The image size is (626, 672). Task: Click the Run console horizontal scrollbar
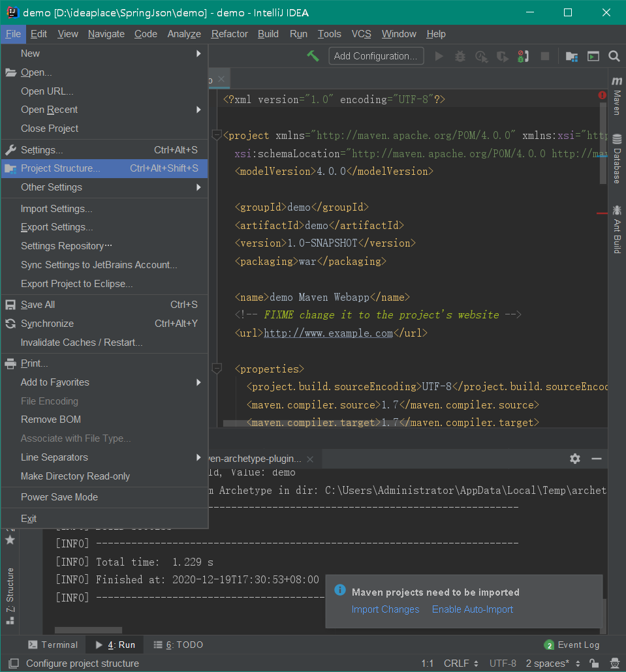[88, 630]
